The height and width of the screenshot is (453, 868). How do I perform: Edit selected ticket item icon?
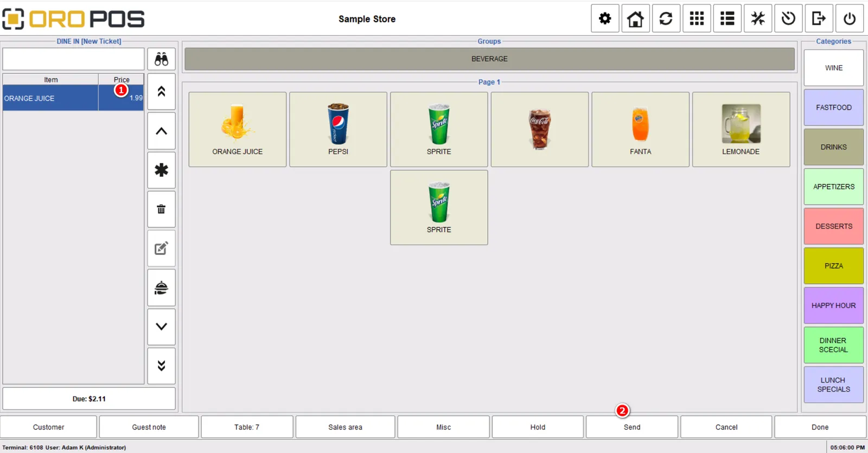(161, 248)
